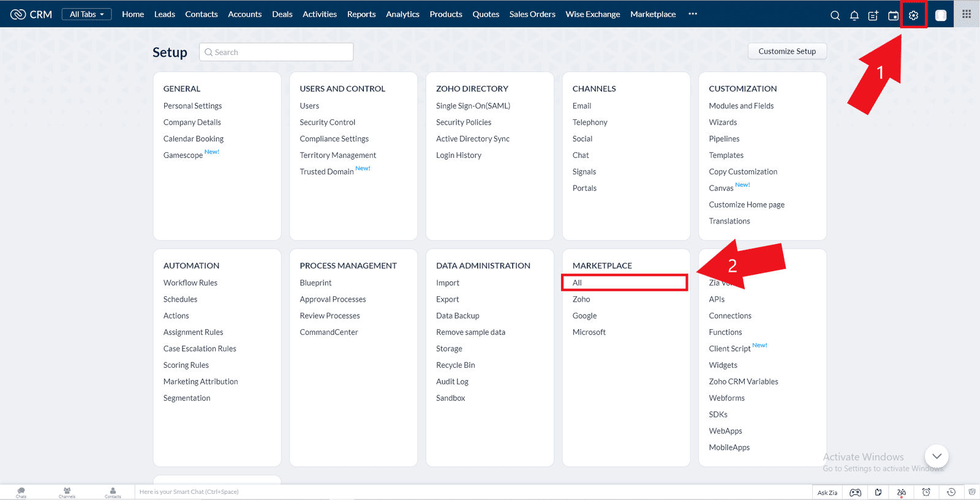The width and height of the screenshot is (980, 500).
Task: Open the Setup gear icon
Action: [914, 15]
